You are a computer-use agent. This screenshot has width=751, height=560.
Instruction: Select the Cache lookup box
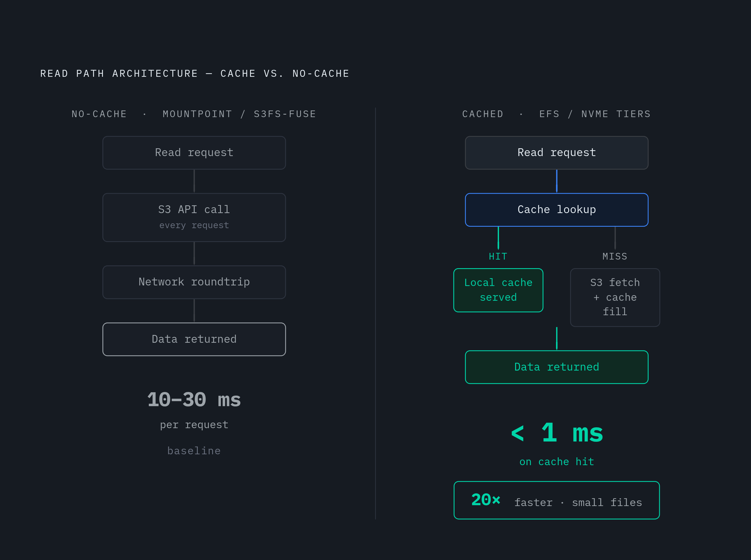557,210
